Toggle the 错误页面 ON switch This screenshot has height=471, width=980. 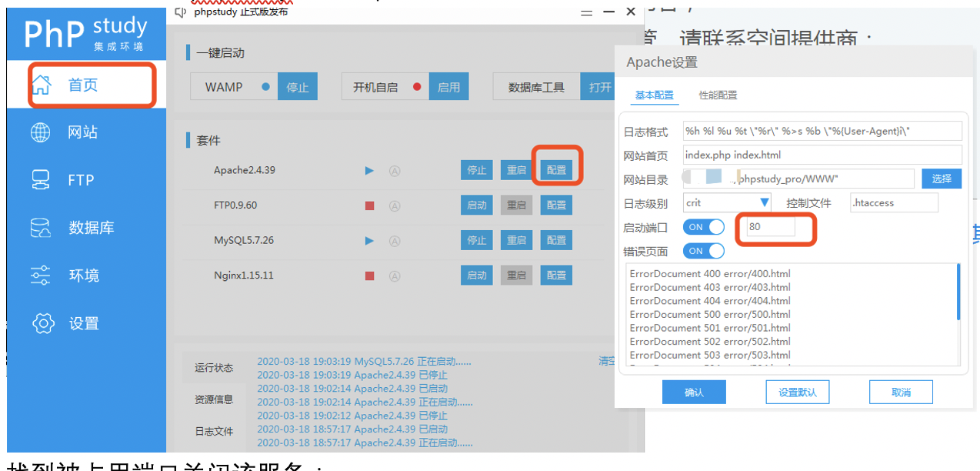point(704,251)
